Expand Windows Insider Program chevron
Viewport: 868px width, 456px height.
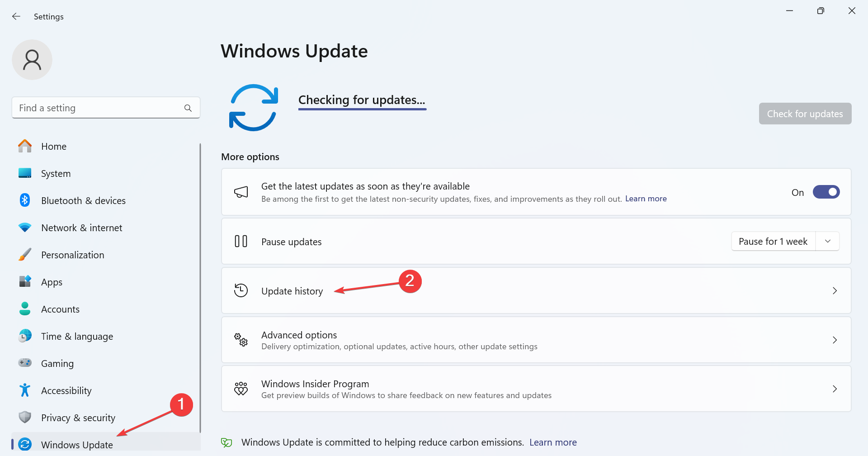(835, 389)
